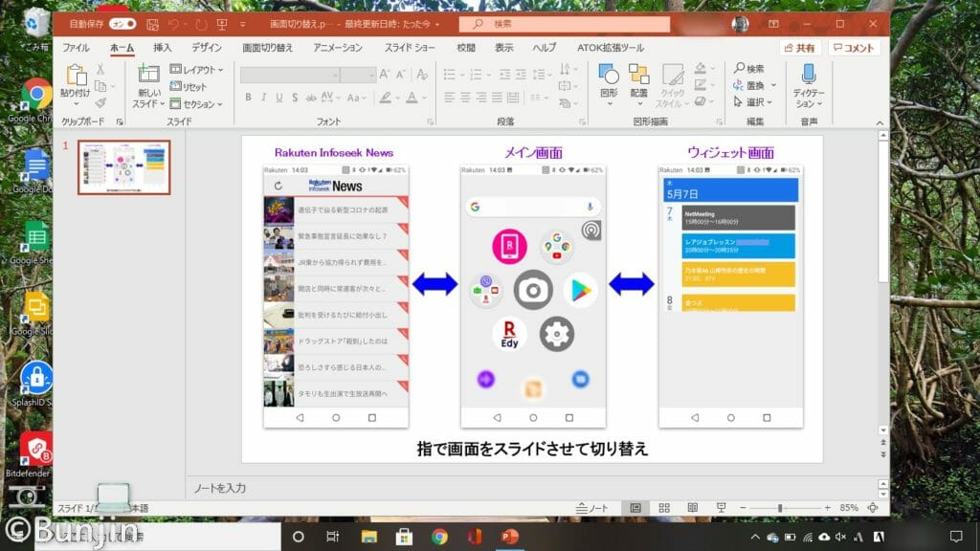Click the search (検索) box in title bar

[565, 24]
